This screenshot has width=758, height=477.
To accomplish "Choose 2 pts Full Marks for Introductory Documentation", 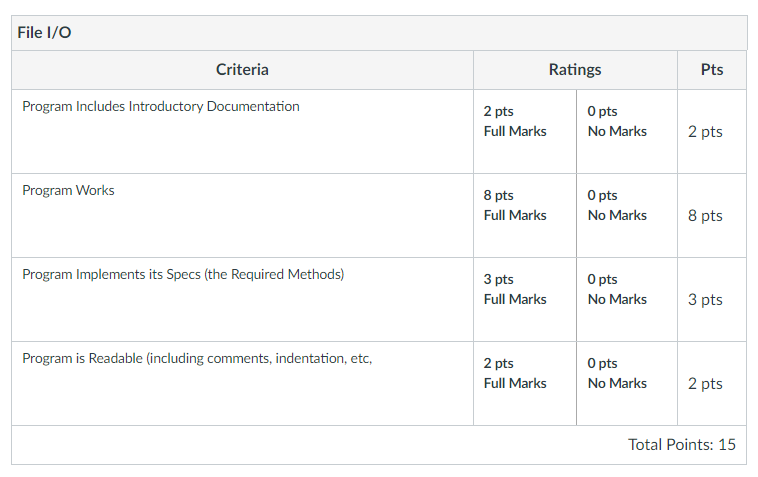I will (525, 131).
